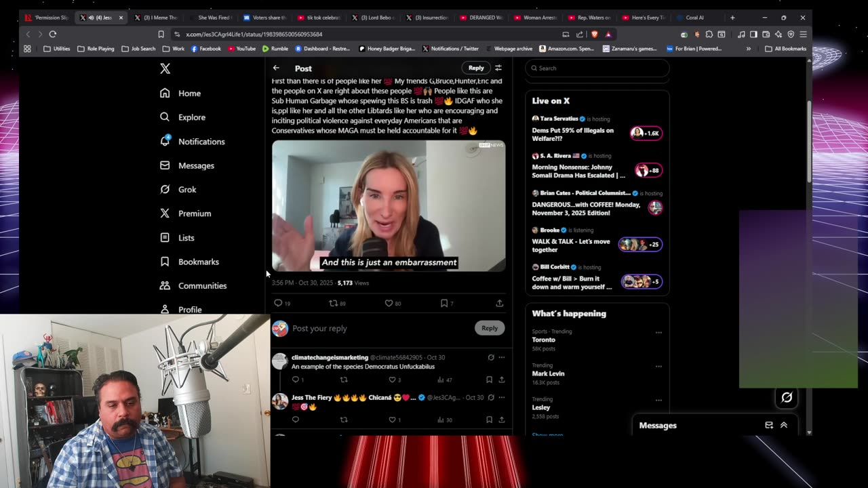The width and height of the screenshot is (868, 488).
Task: Repost the main post with 89 reposts
Action: pos(337,303)
